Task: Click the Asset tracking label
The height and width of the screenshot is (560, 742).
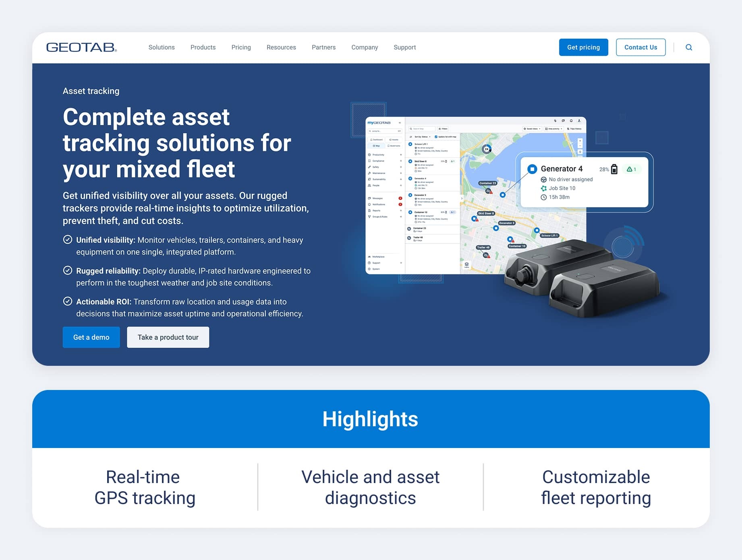Action: tap(91, 91)
